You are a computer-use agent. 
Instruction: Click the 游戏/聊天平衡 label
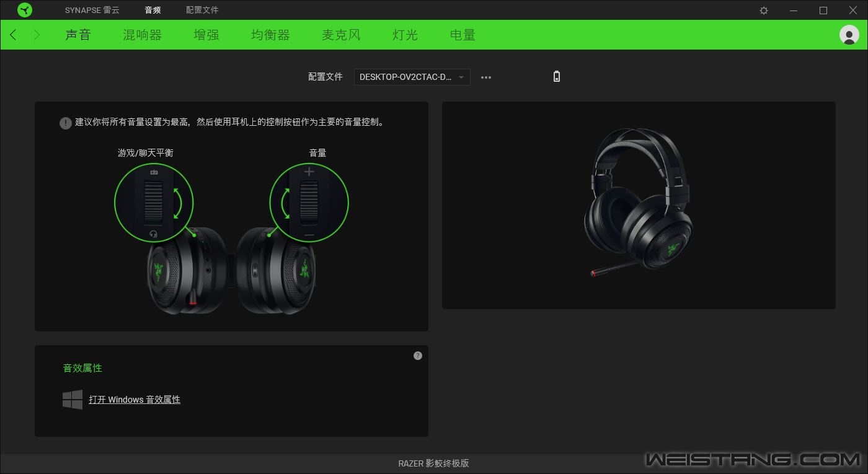[x=146, y=152]
